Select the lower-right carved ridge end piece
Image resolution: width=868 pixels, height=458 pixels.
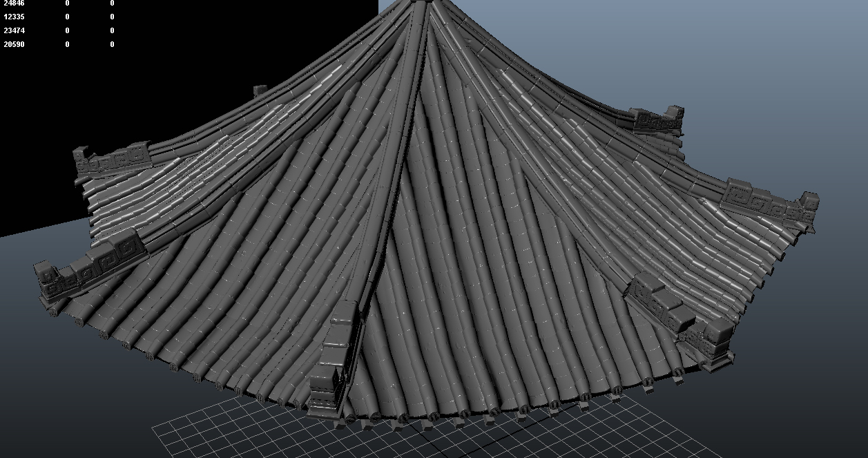coord(680,318)
